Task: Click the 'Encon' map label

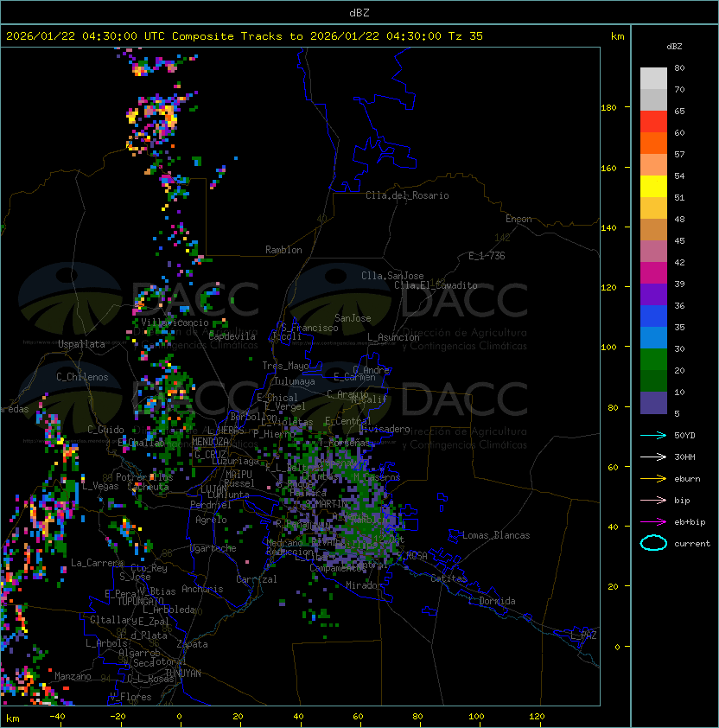Action: (519, 219)
